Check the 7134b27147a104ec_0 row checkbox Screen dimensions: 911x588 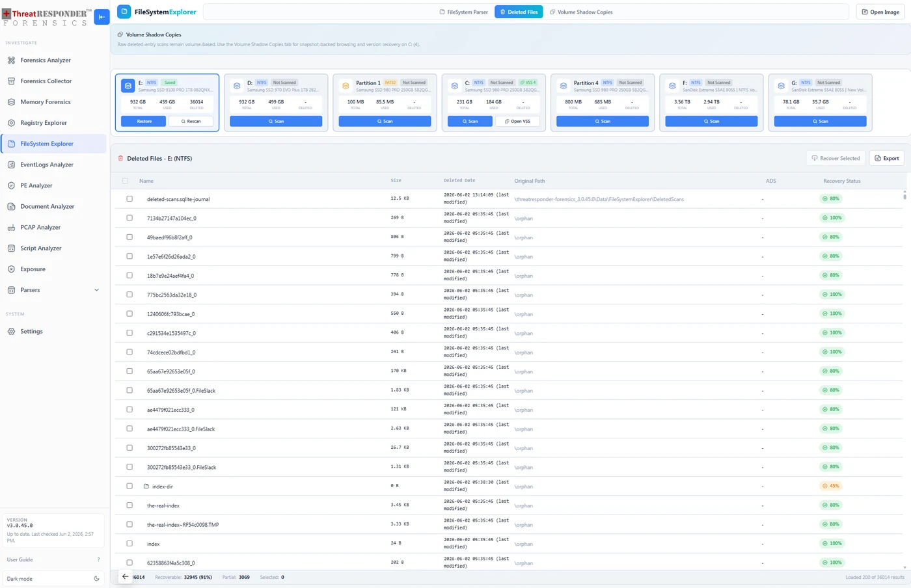[129, 218]
